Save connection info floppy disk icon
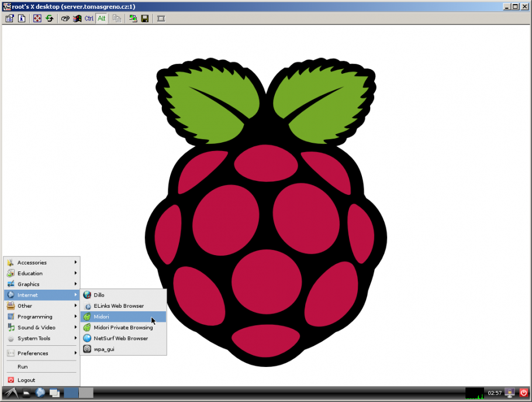 (145, 18)
